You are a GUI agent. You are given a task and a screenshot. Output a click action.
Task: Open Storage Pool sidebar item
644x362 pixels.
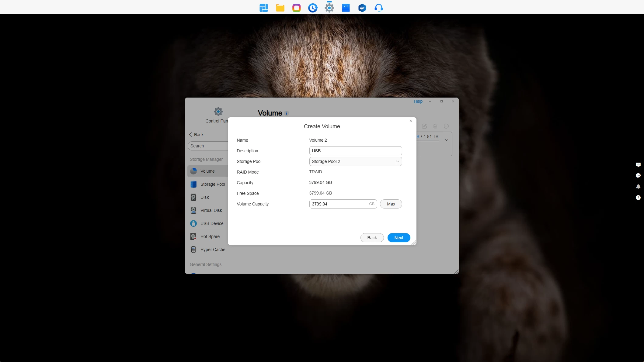click(207, 184)
